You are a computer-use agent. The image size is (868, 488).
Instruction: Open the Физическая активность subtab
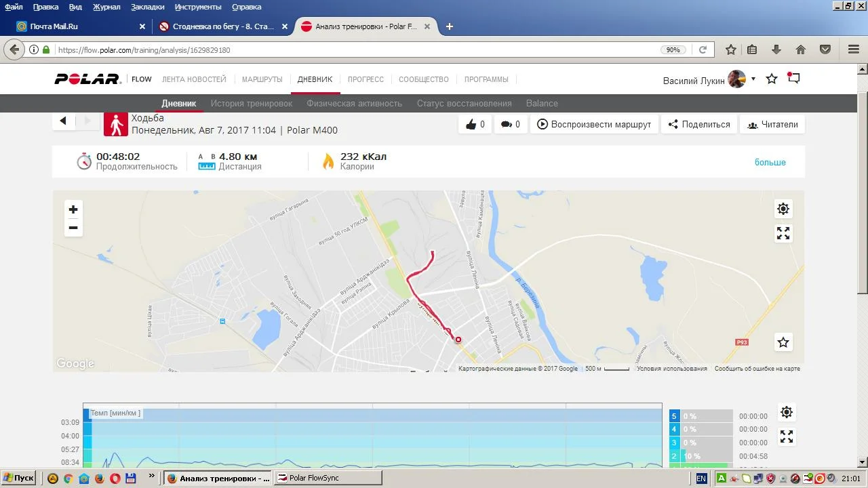(355, 103)
